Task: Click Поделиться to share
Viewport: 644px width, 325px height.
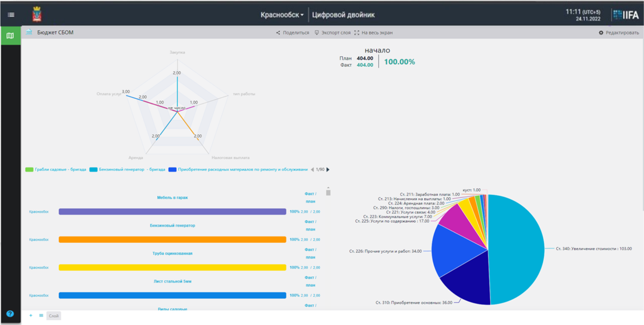Action: (x=292, y=33)
